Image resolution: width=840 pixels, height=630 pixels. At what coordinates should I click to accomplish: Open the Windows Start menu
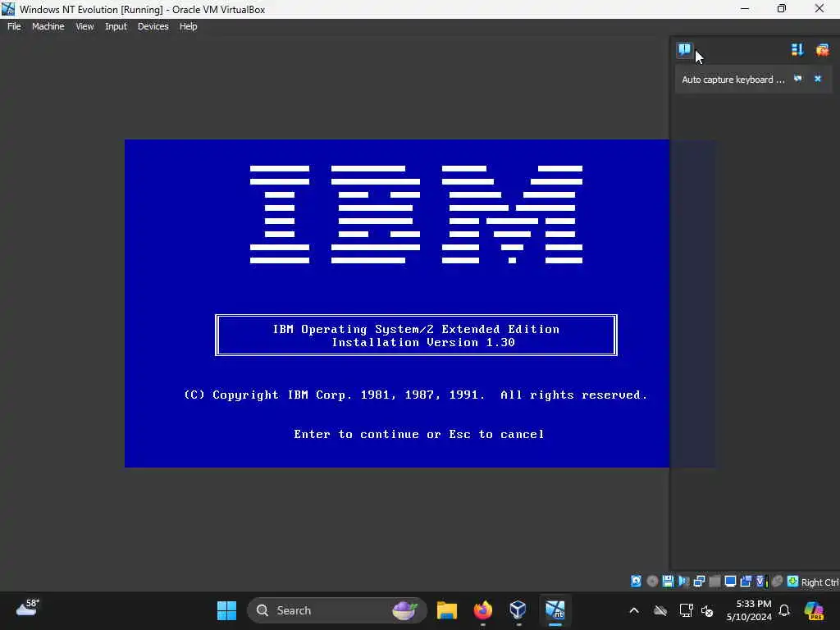(x=226, y=610)
